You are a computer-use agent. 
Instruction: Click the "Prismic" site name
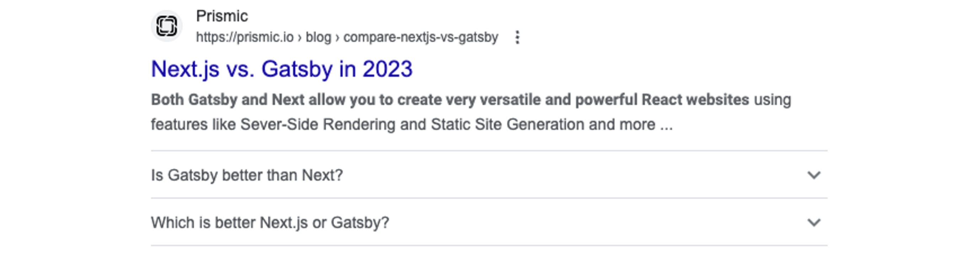(x=222, y=16)
